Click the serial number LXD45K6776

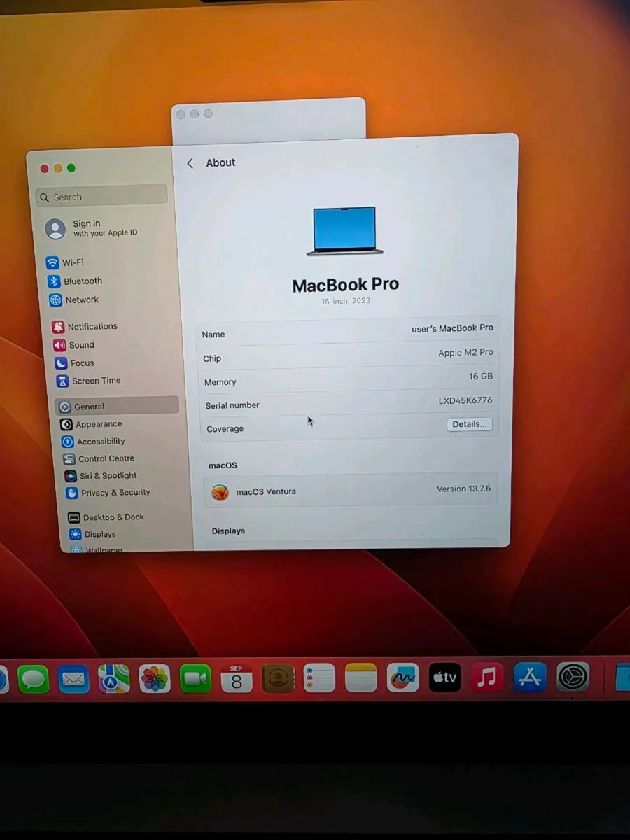click(465, 400)
